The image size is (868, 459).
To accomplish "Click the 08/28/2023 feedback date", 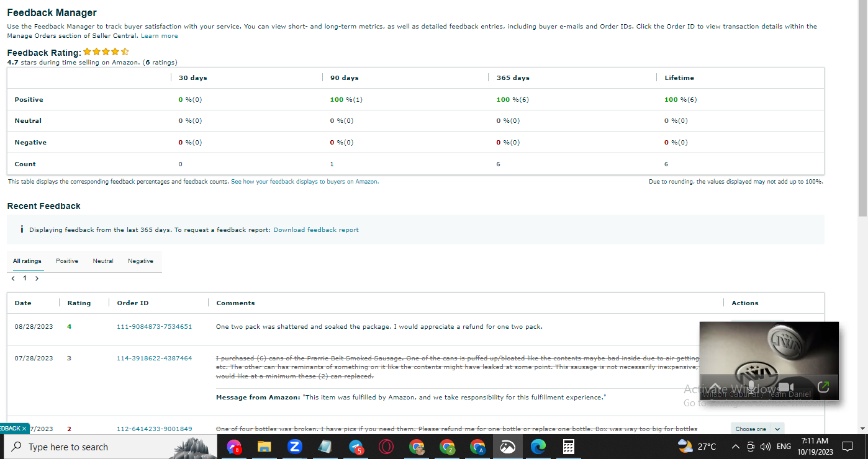I will coord(34,327).
